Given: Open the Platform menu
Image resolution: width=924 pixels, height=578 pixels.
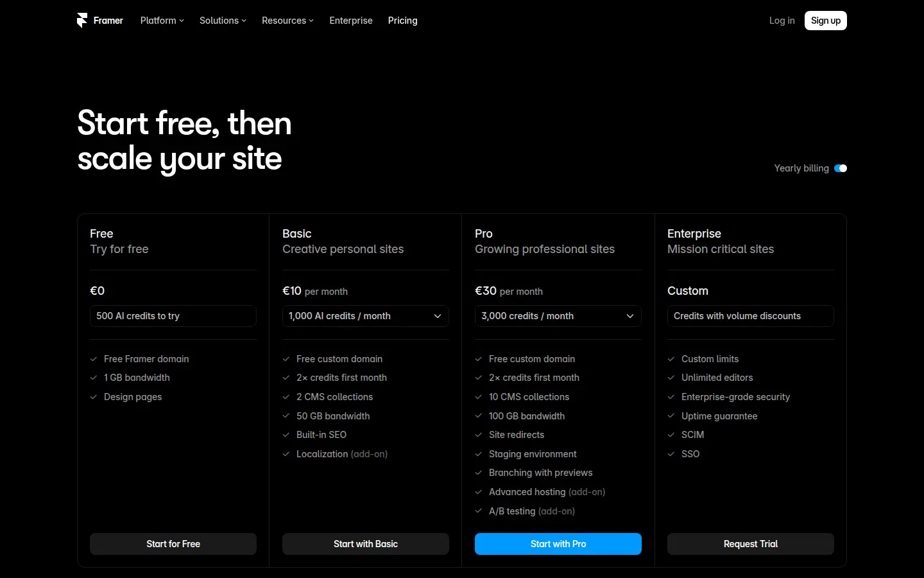Looking at the screenshot, I should (x=162, y=21).
